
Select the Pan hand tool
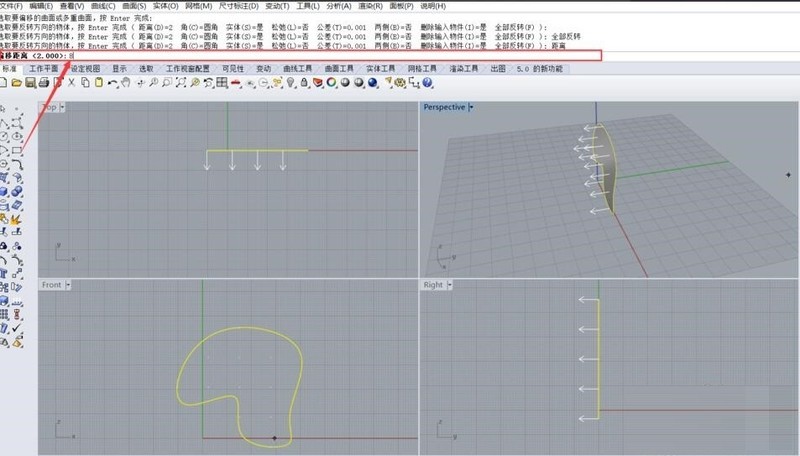(127, 83)
